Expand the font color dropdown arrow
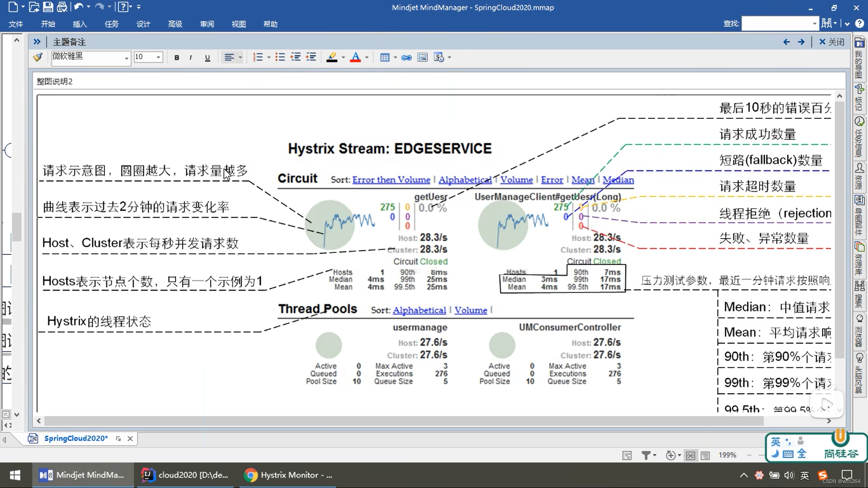This screenshot has width=868, height=488. click(367, 57)
